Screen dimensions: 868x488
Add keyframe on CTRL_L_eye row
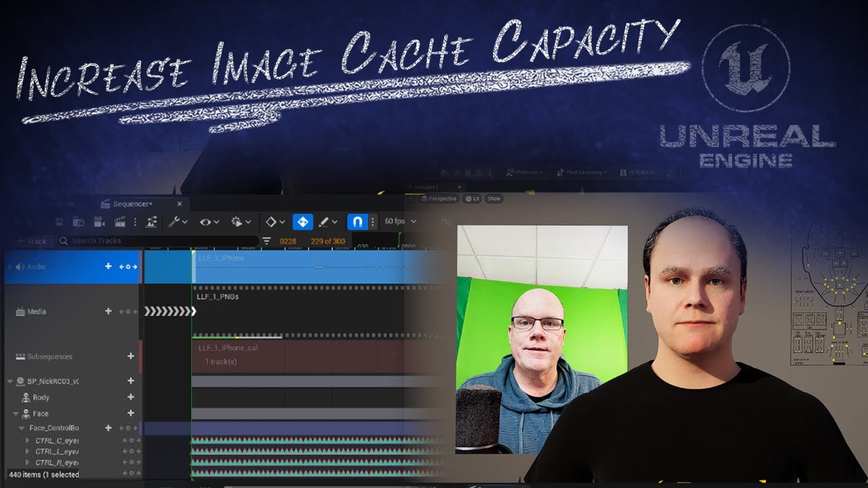[x=131, y=451]
